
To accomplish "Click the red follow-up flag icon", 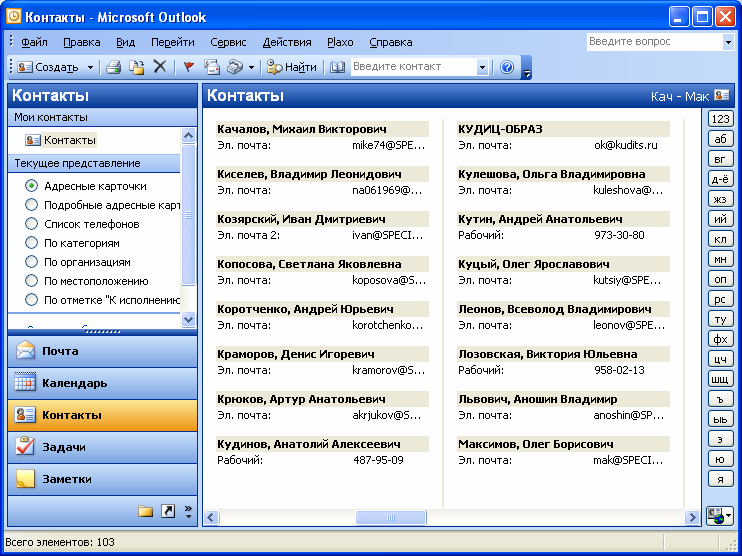I will point(189,67).
